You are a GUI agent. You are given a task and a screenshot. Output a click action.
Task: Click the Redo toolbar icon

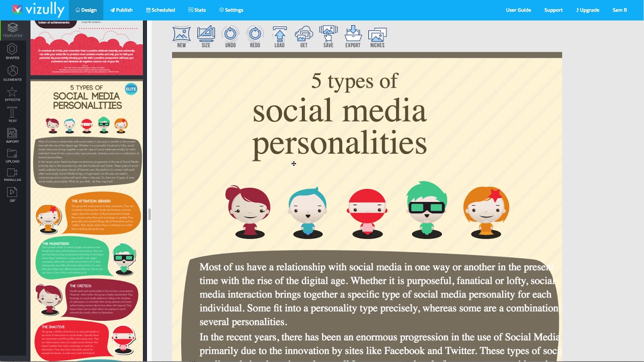point(255,37)
